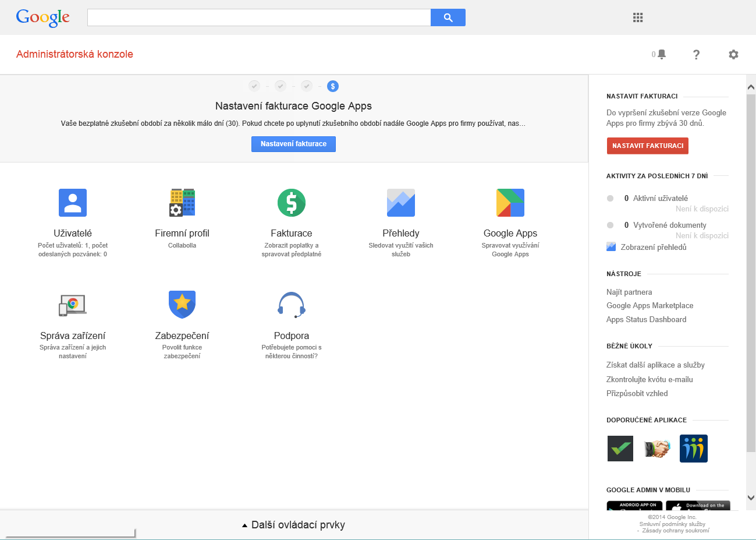Viewport: 756px width, 540px height.
Task: Click the small chart icon beside Zobrazení přehledů
Action: pos(611,247)
